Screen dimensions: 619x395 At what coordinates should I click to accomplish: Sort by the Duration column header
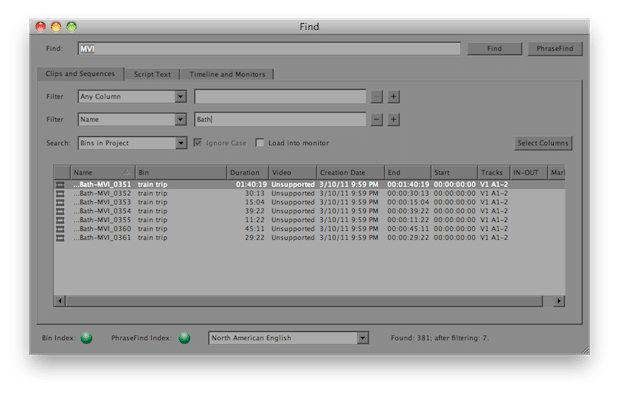pyautogui.click(x=248, y=172)
